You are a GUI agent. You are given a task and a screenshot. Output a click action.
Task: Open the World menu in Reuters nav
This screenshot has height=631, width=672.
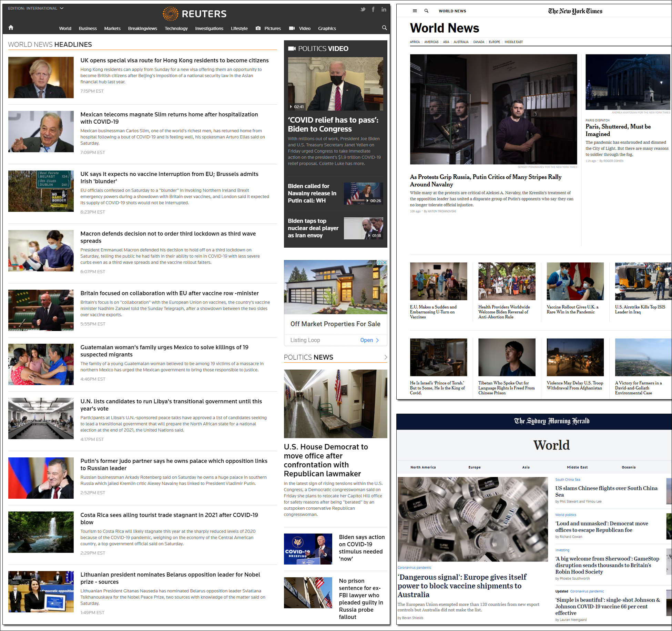pos(65,28)
